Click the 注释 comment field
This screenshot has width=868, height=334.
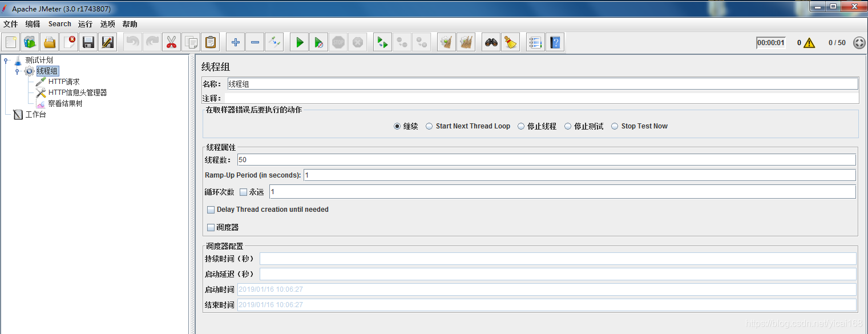click(540, 98)
